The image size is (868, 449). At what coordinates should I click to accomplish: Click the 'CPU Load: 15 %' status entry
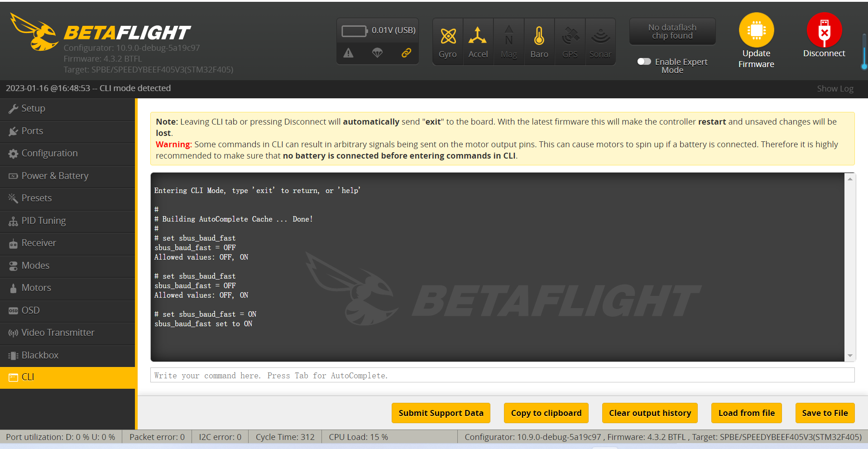pos(358,437)
